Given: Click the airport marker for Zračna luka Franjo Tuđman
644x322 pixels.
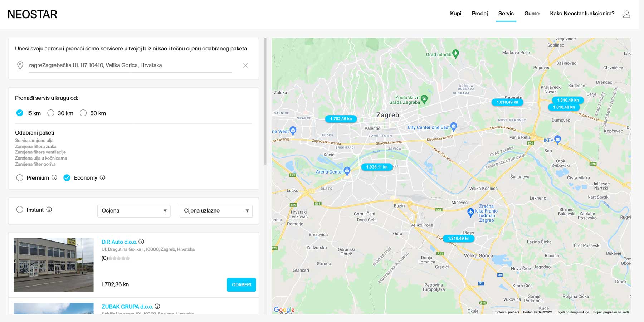Looking at the screenshot, I should (471, 212).
